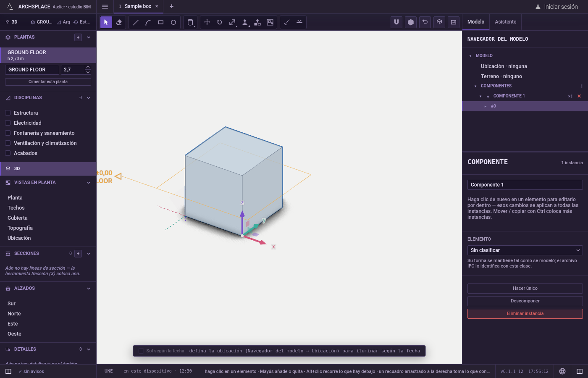
Task: Toggle Sol según la fecha checkbox
Action: point(141,351)
